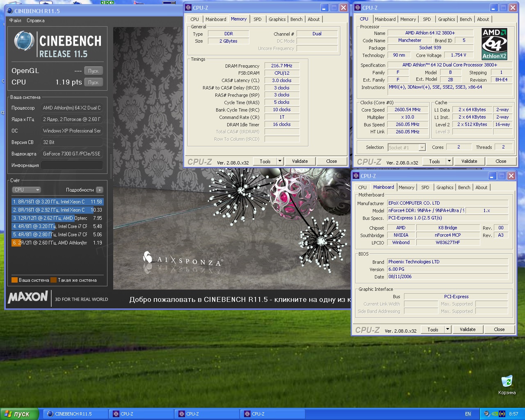This screenshot has width=525, height=420.
Task: Click the AMD Athlon 64 X2 logo
Action: click(x=494, y=44)
